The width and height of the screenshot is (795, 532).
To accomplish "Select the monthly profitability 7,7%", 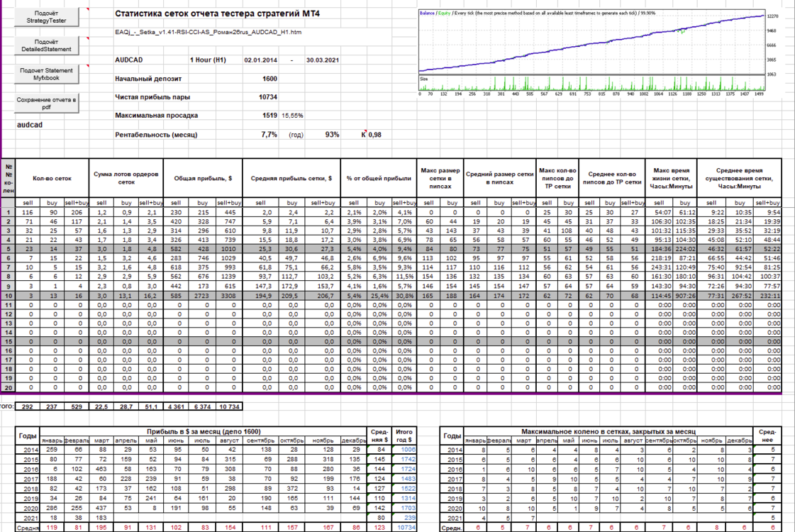I will pos(269,134).
